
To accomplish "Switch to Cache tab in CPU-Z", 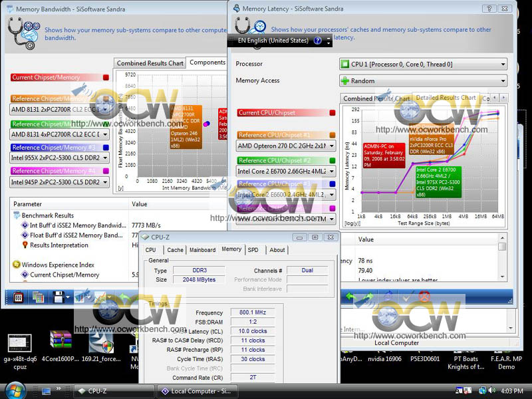I will point(175,250).
